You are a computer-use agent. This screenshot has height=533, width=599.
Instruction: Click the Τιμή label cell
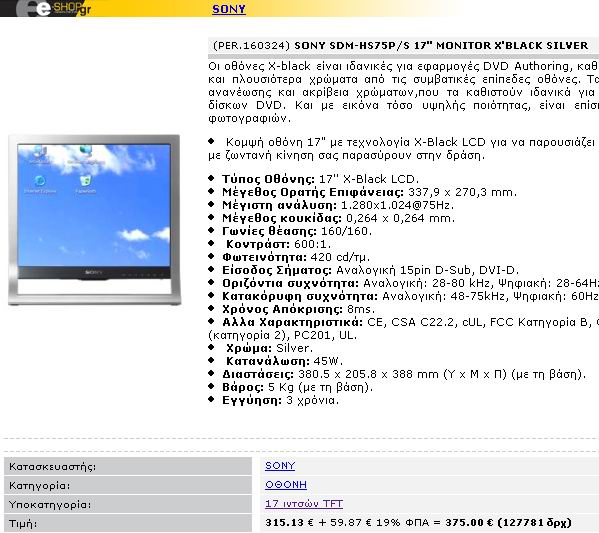pyautogui.click(x=128, y=523)
